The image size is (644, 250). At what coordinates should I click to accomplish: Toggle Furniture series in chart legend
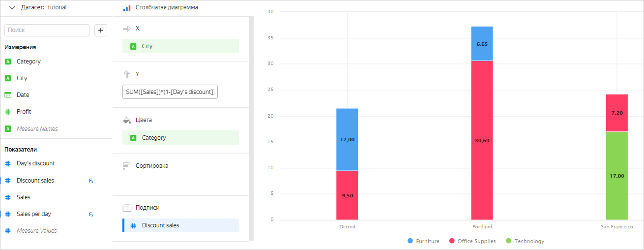[423, 241]
